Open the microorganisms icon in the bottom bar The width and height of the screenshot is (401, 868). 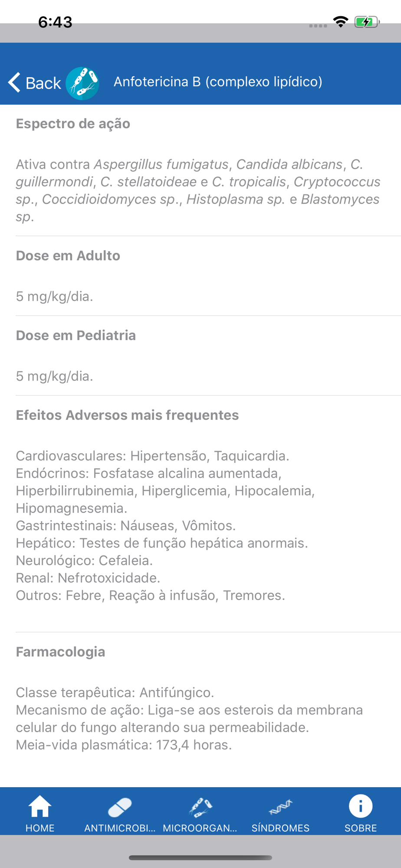click(200, 807)
